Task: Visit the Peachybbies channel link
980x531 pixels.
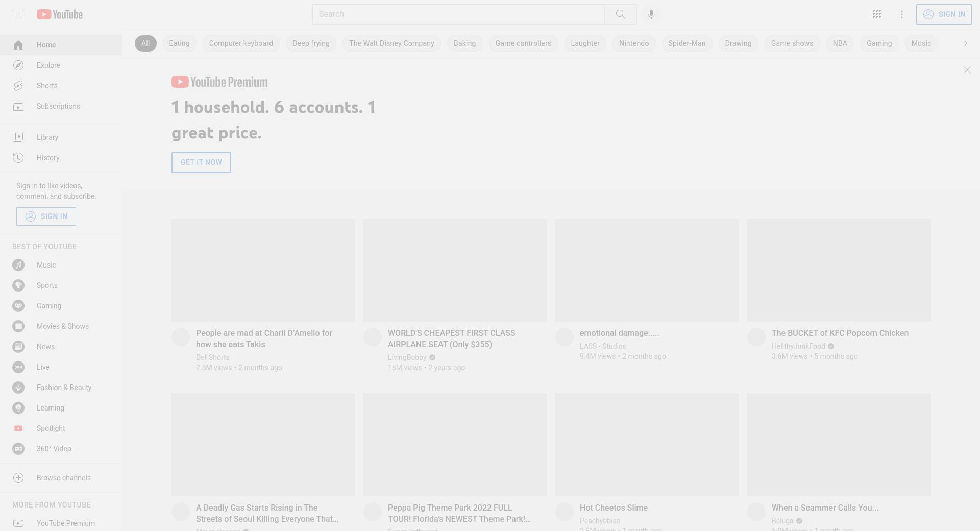Action: [600, 521]
